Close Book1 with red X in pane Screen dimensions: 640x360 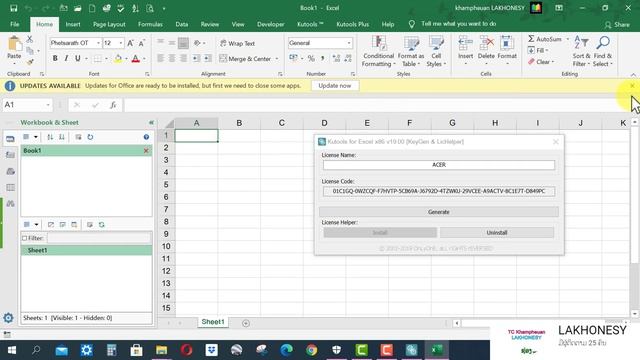coord(146,151)
